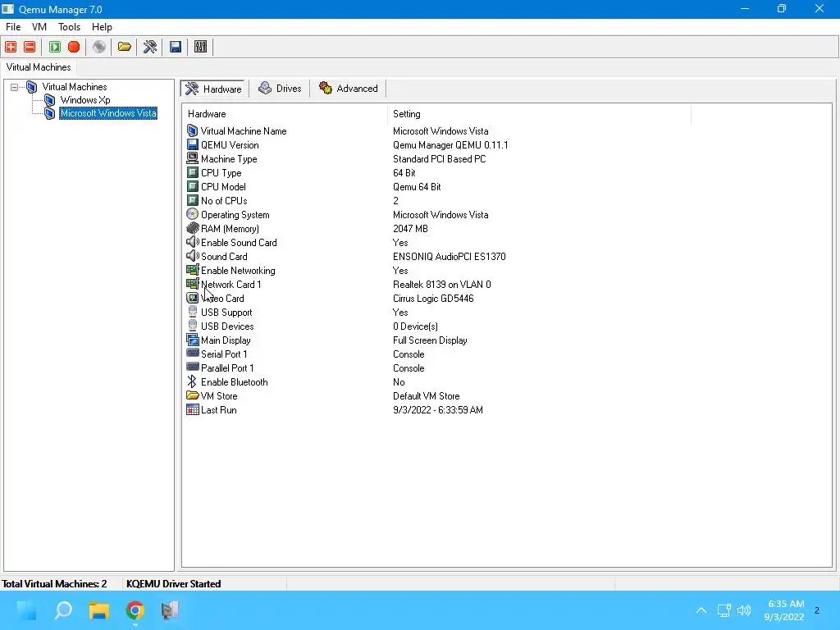Click the Sound Card speaker icon
The height and width of the screenshot is (630, 840).
click(192, 256)
